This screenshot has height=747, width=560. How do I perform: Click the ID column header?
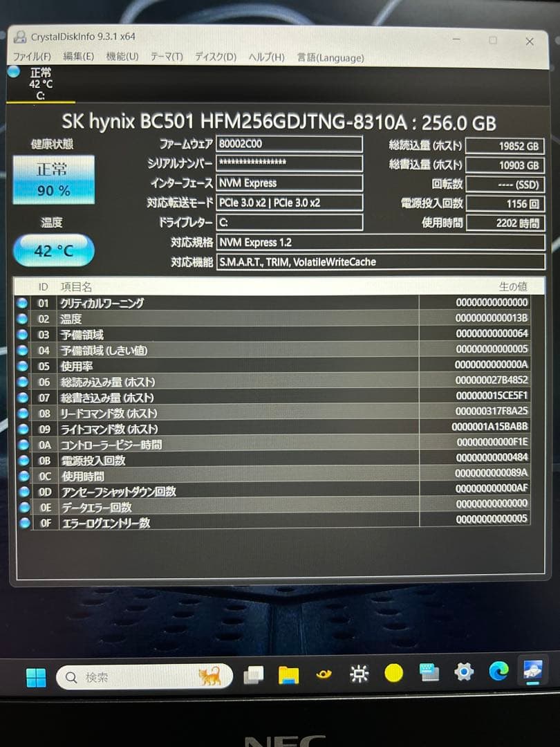(x=44, y=287)
